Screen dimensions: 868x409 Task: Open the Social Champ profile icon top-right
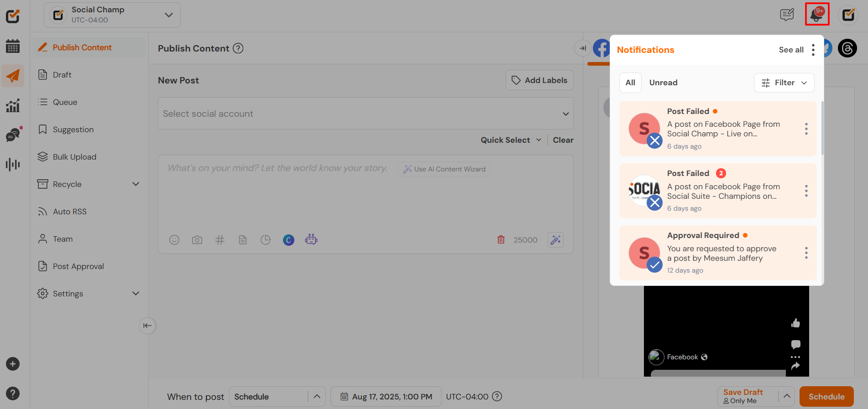coord(848,15)
